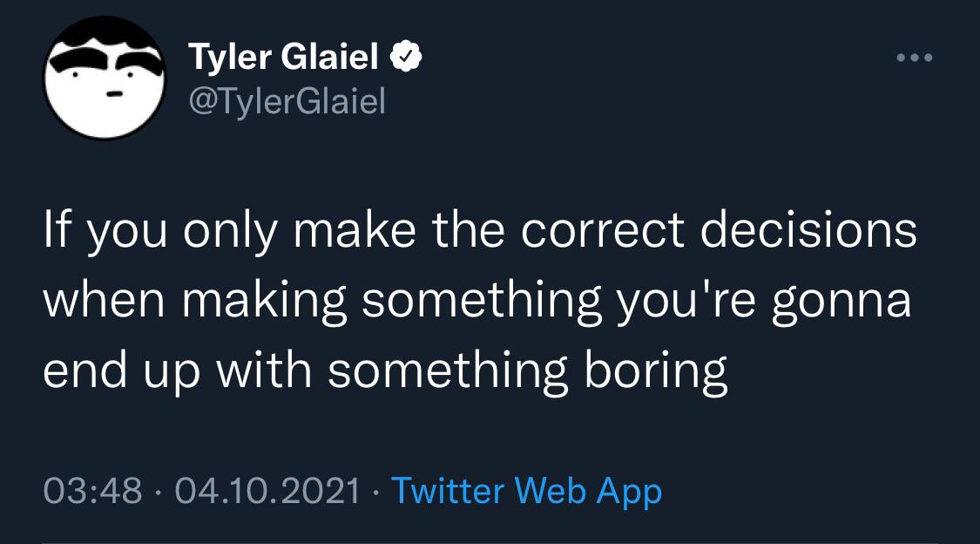Click the 03:48 timestamp

click(x=92, y=491)
